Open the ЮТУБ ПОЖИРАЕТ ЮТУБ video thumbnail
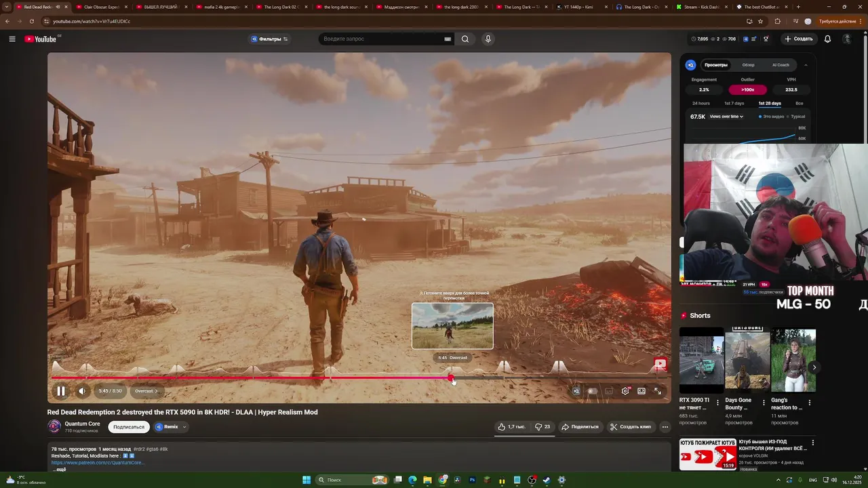This screenshot has height=488, width=868. point(708,454)
